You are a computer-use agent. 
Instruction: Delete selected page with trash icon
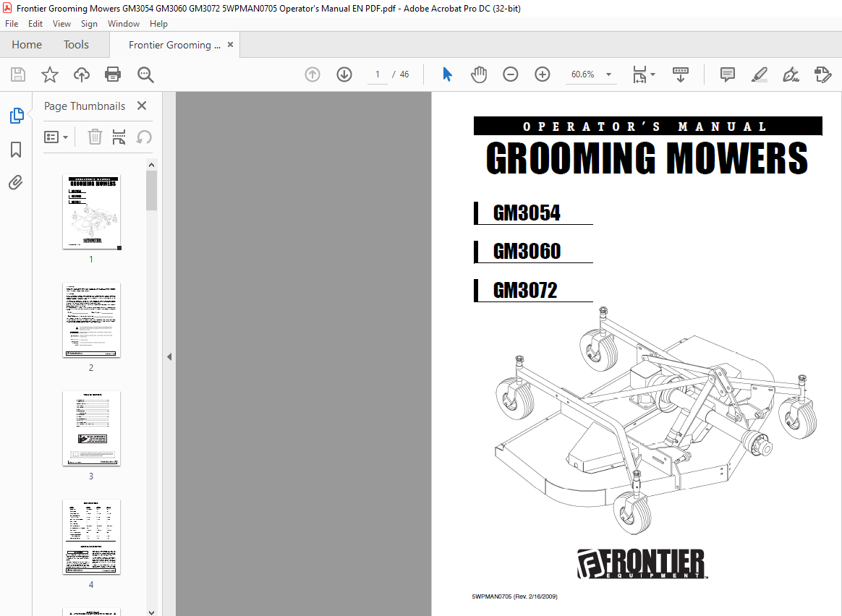click(x=95, y=137)
